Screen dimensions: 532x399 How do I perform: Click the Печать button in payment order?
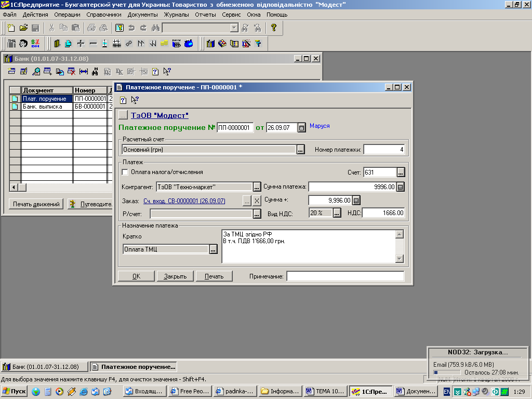(214, 276)
